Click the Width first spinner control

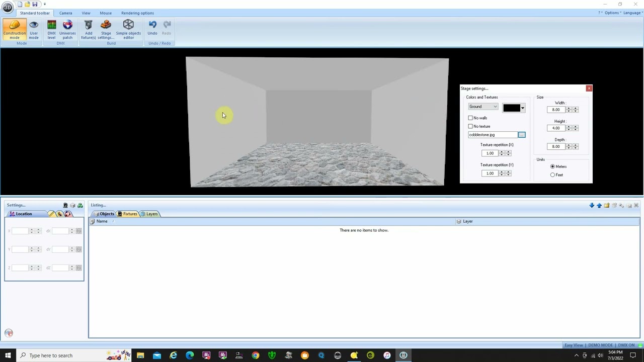(x=569, y=110)
